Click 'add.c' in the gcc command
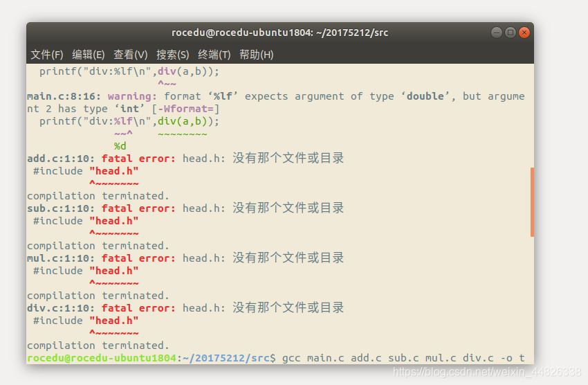Screen dimensions: 588x385 (x=366, y=358)
